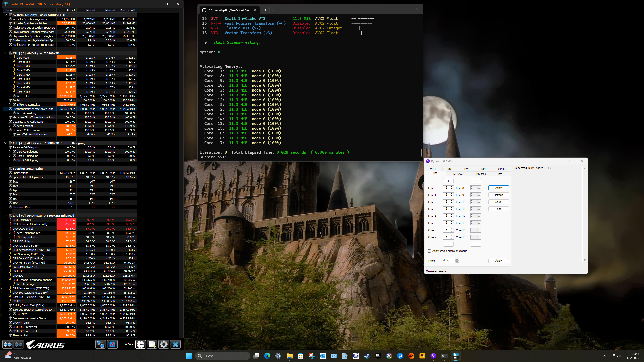Expand the Kern-Takte sensor group
The height and width of the screenshot is (362, 644).
[x=9, y=96]
